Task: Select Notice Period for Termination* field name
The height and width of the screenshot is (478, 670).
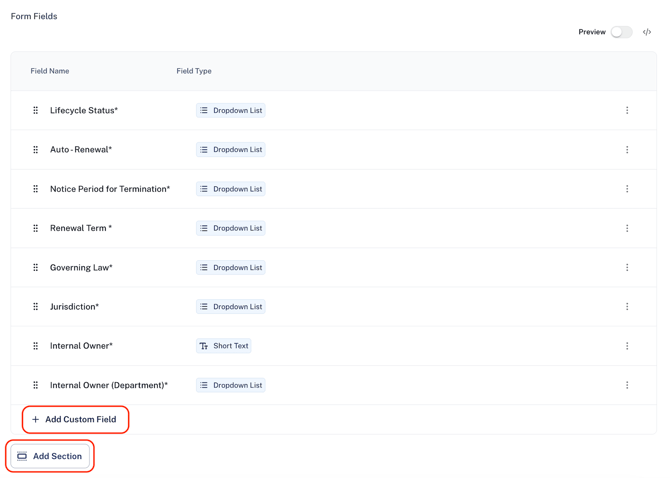Action: 110,189
